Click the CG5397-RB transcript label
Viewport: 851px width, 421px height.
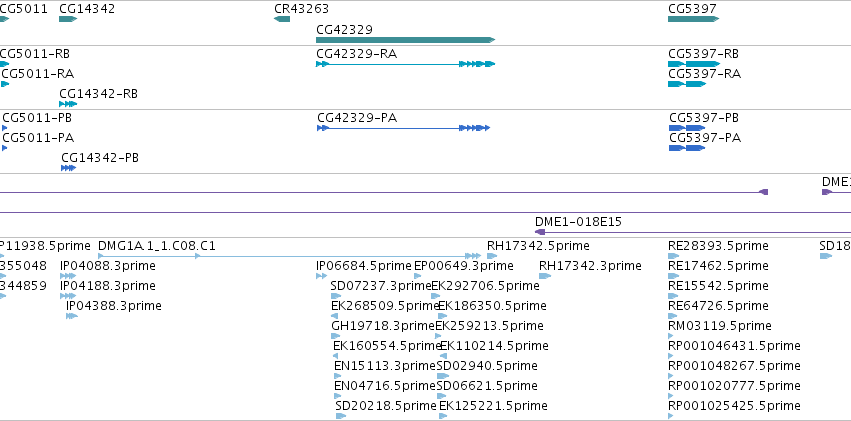(x=703, y=54)
